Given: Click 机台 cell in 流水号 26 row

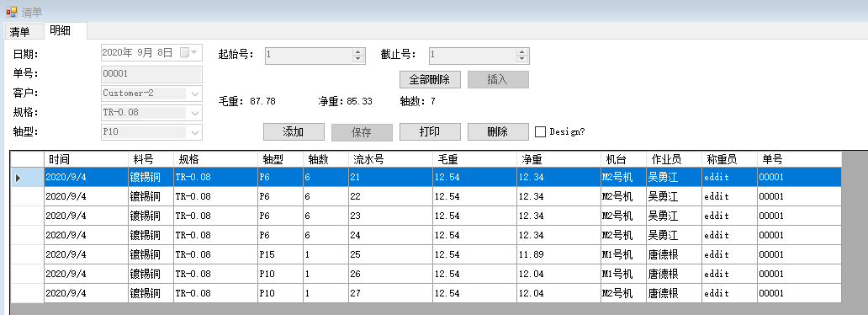Looking at the screenshot, I should [x=623, y=274].
